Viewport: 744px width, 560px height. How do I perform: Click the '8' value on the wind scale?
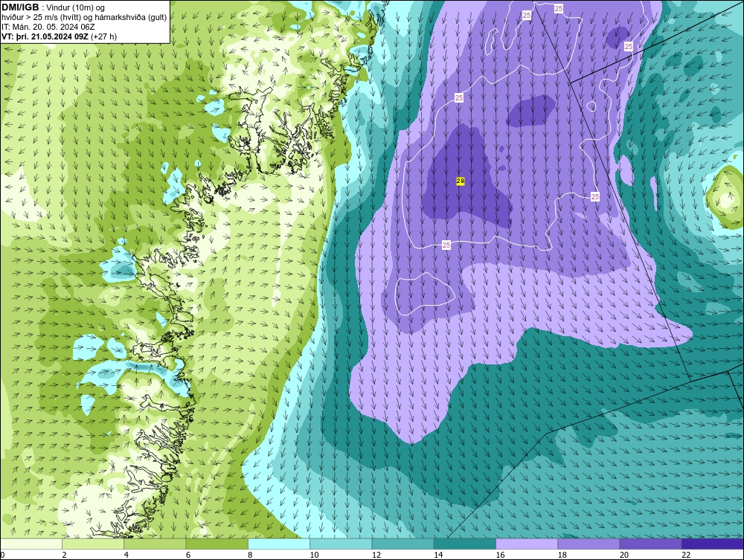coord(250,555)
